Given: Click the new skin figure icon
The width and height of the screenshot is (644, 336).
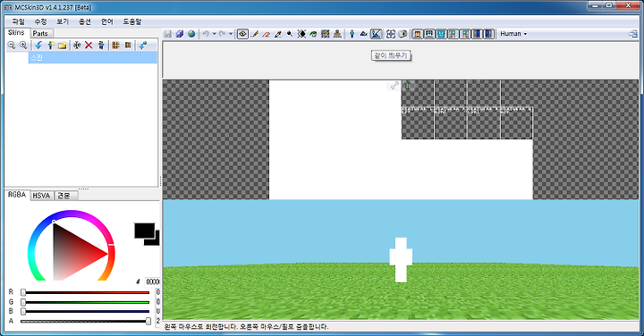Looking at the screenshot, I should point(50,46).
